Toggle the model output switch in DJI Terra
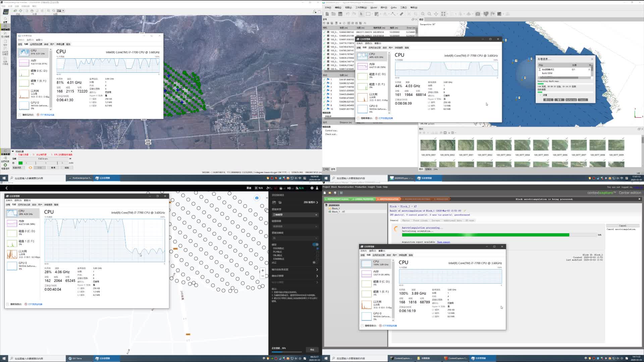The image size is (644, 362). pyautogui.click(x=315, y=244)
